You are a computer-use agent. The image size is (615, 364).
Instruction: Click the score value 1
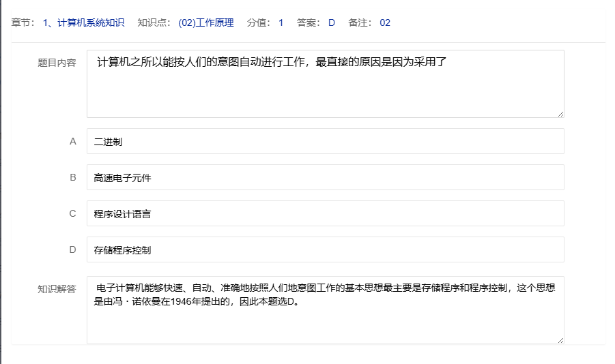pos(281,22)
